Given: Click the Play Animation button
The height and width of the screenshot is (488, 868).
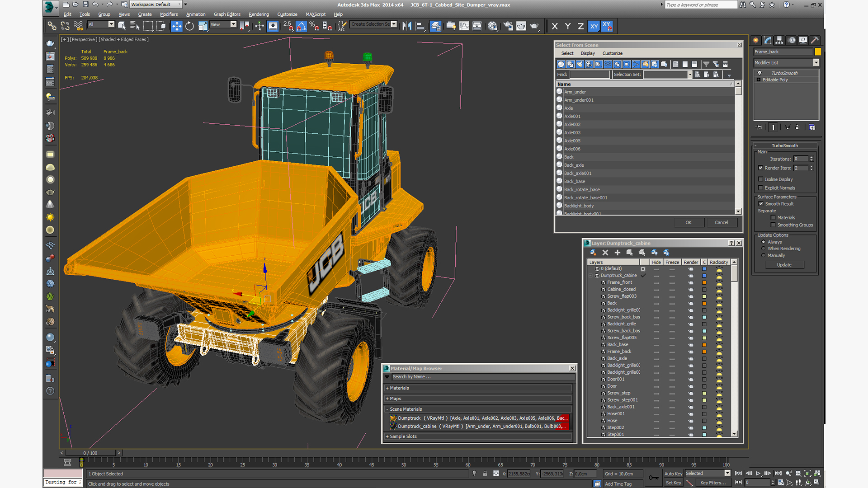Looking at the screenshot, I should tap(758, 473).
